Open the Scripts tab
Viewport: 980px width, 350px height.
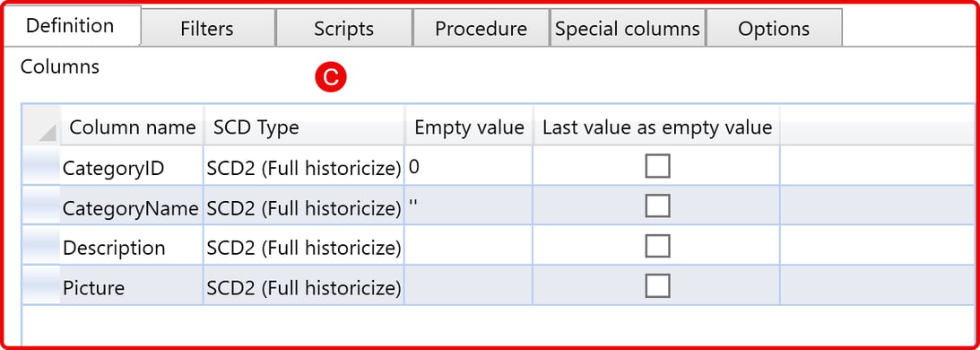click(x=343, y=28)
